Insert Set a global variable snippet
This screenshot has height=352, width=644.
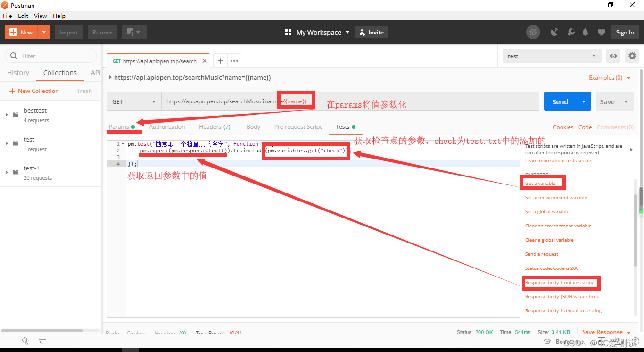(547, 211)
